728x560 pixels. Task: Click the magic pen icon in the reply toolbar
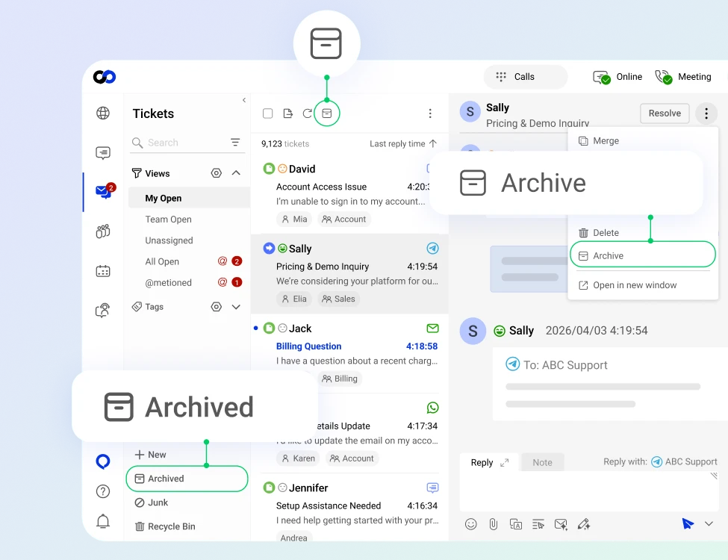click(584, 524)
